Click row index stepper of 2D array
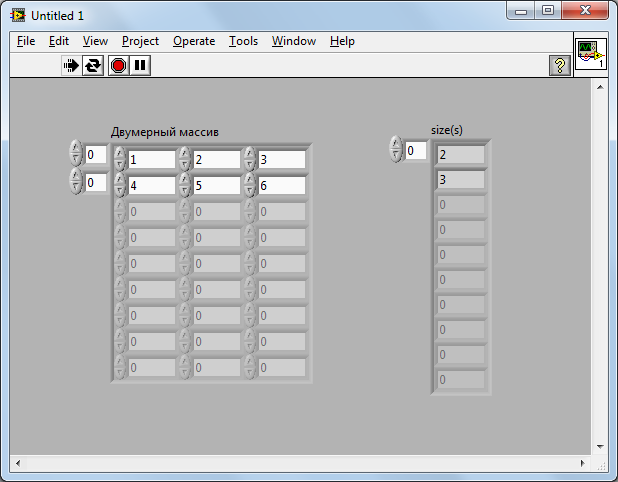This screenshot has width=618, height=482. coord(76,153)
